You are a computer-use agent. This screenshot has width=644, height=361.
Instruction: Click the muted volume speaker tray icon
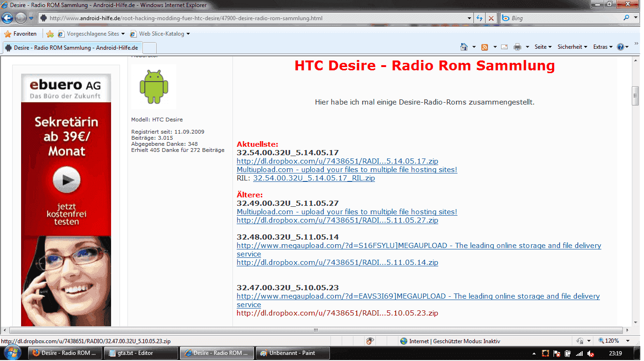click(x=591, y=353)
